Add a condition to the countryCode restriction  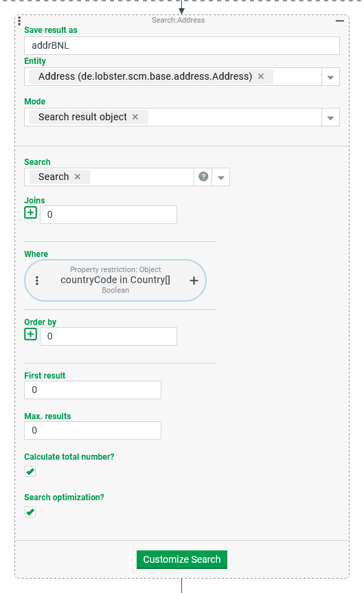point(194,280)
